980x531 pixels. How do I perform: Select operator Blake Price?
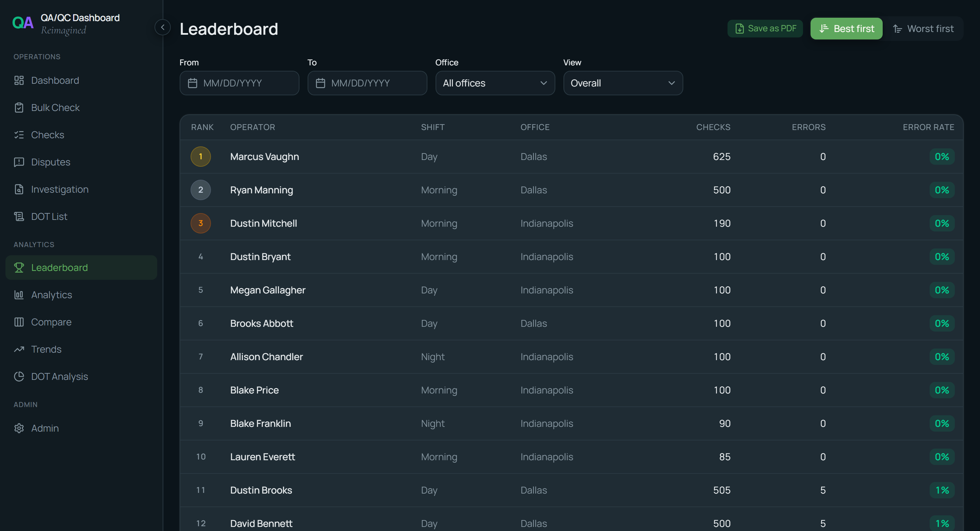pyautogui.click(x=254, y=390)
